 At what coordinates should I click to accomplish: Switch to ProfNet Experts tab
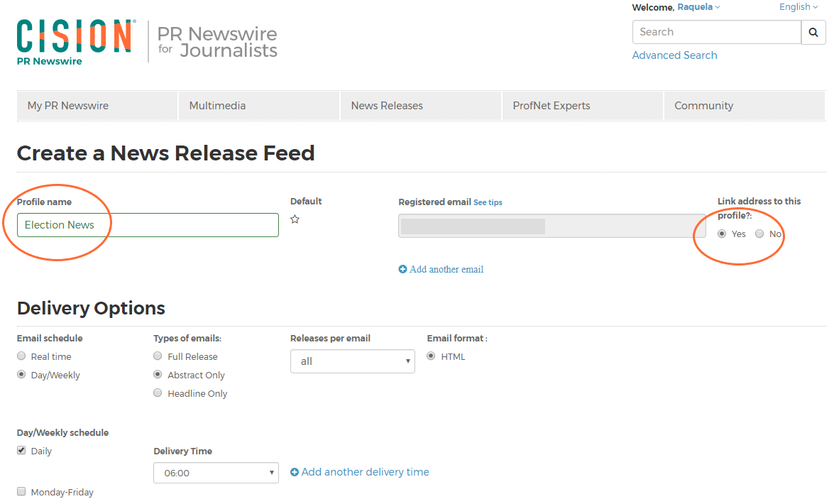point(583,106)
